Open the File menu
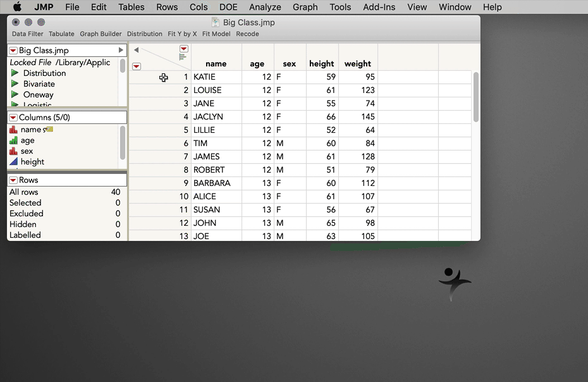Image resolution: width=588 pixels, height=382 pixels. [72, 7]
